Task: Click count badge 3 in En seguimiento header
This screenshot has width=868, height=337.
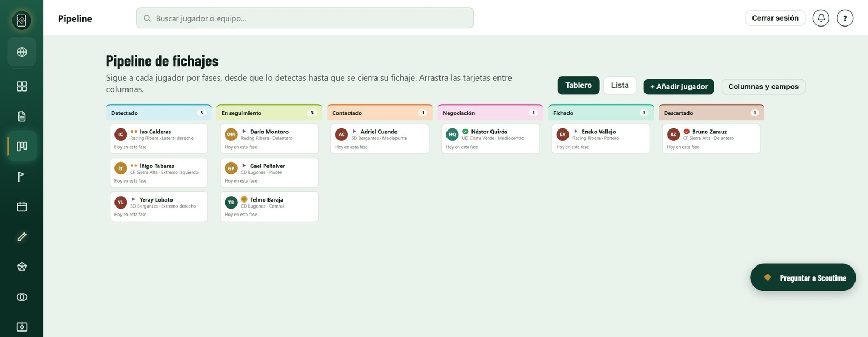Action: 312,113
